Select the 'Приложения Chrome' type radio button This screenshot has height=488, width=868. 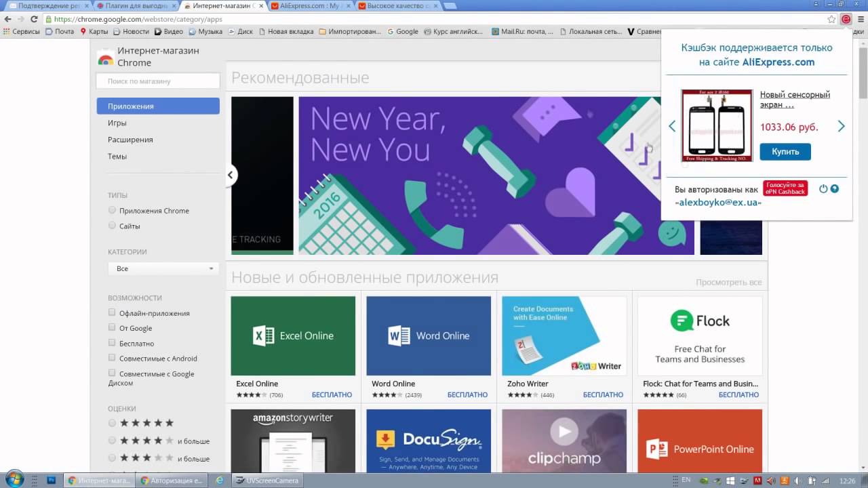(x=113, y=210)
